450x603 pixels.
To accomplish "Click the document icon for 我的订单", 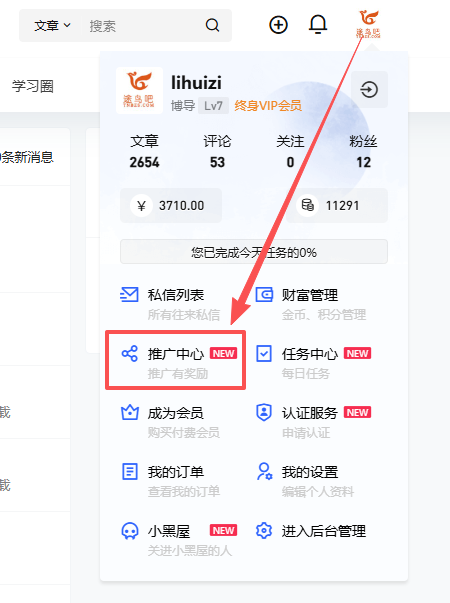I will click(x=130, y=471).
